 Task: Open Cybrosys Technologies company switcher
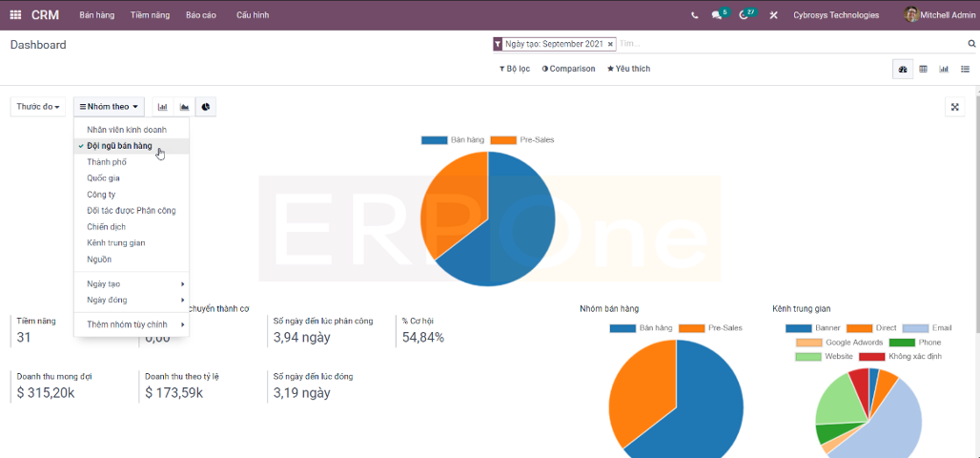836,15
